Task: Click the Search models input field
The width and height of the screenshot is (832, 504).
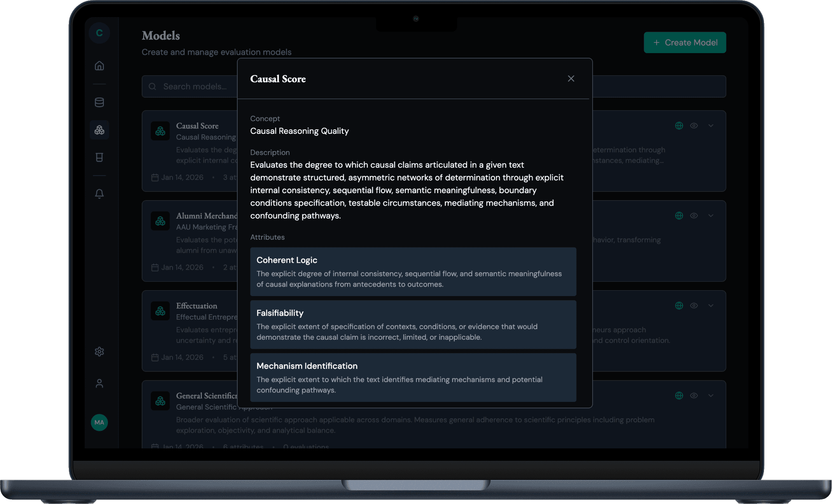Action: click(x=194, y=86)
